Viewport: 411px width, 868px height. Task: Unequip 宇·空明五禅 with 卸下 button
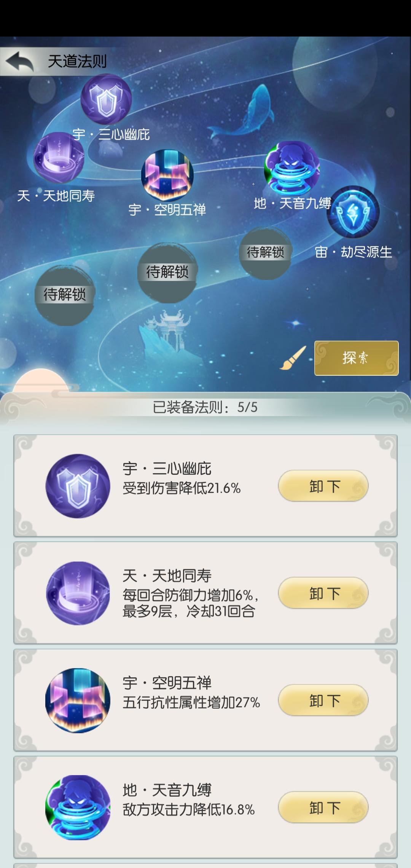(323, 700)
